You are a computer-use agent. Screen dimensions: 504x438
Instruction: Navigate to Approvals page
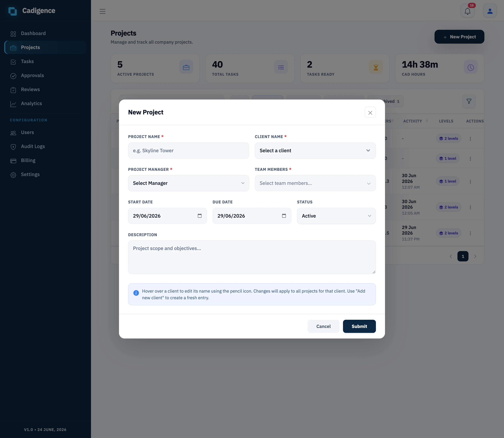(x=45, y=76)
